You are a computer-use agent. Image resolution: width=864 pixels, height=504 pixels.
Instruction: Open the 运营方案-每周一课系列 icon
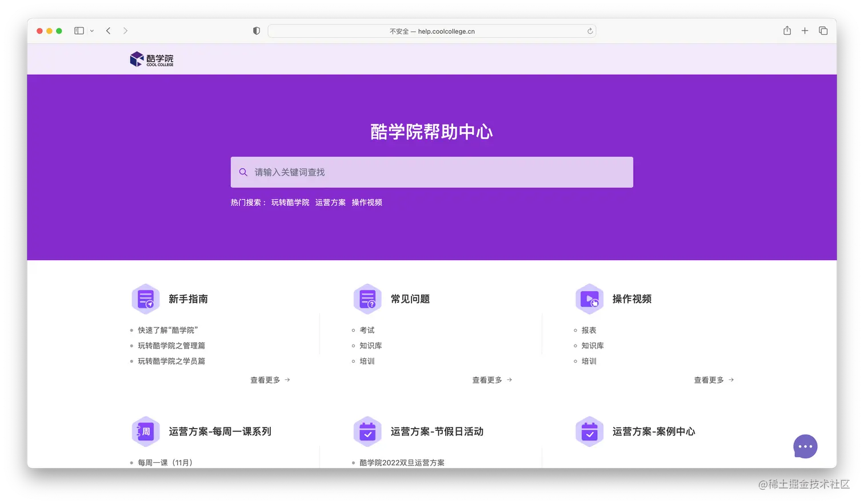click(x=146, y=431)
